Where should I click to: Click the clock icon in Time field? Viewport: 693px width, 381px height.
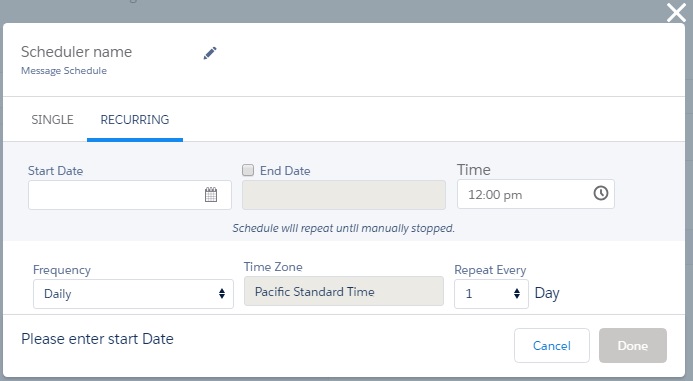pos(601,193)
